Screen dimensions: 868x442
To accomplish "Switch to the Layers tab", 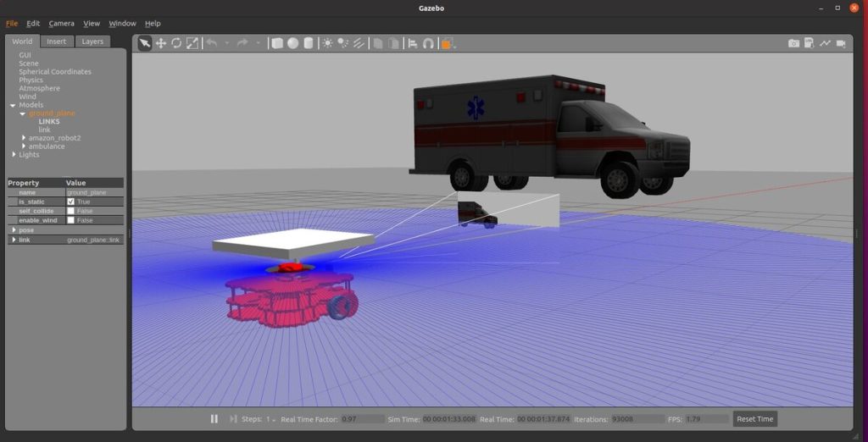I will tap(92, 41).
